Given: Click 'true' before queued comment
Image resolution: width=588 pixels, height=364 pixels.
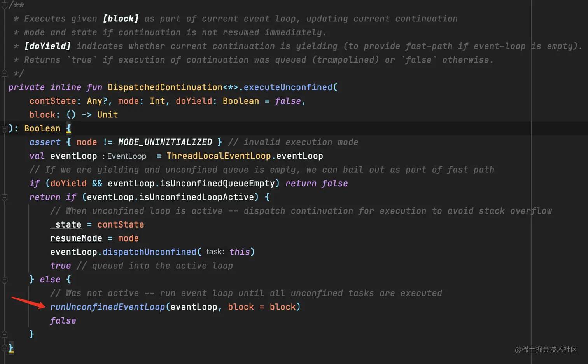Looking at the screenshot, I should pos(61,266).
